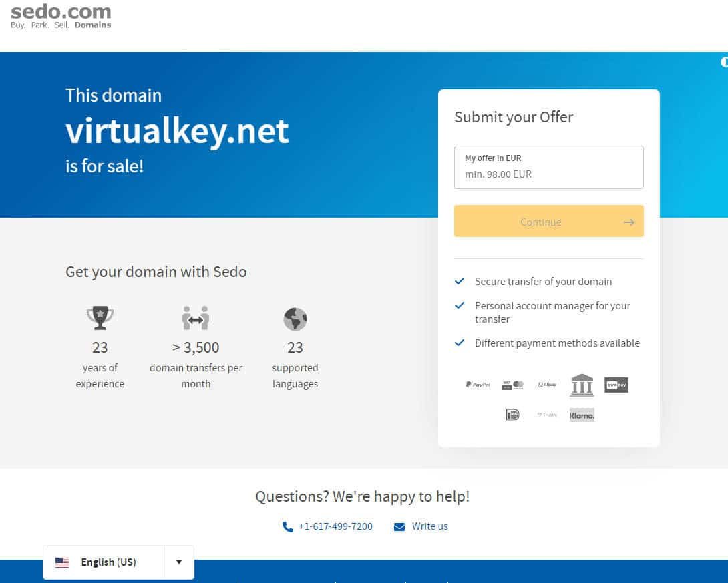The image size is (728, 583).
Task: Click "Different payment methods available" text
Action: click(x=557, y=343)
